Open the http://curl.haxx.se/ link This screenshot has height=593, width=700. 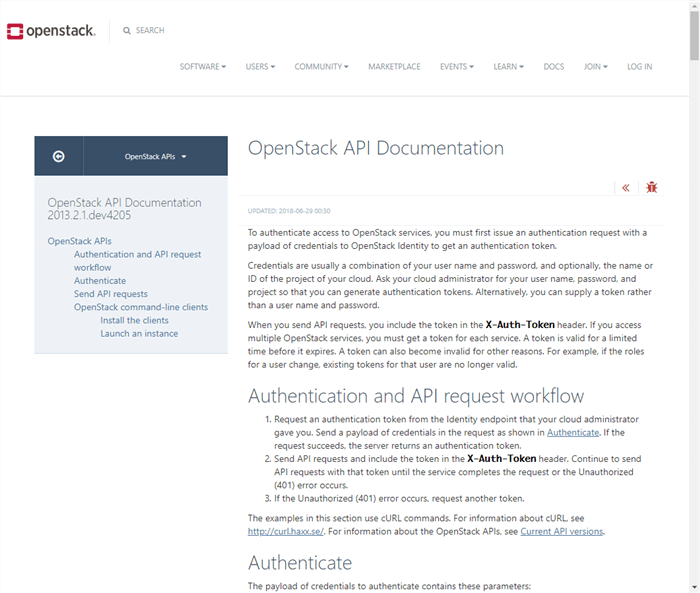tap(286, 531)
